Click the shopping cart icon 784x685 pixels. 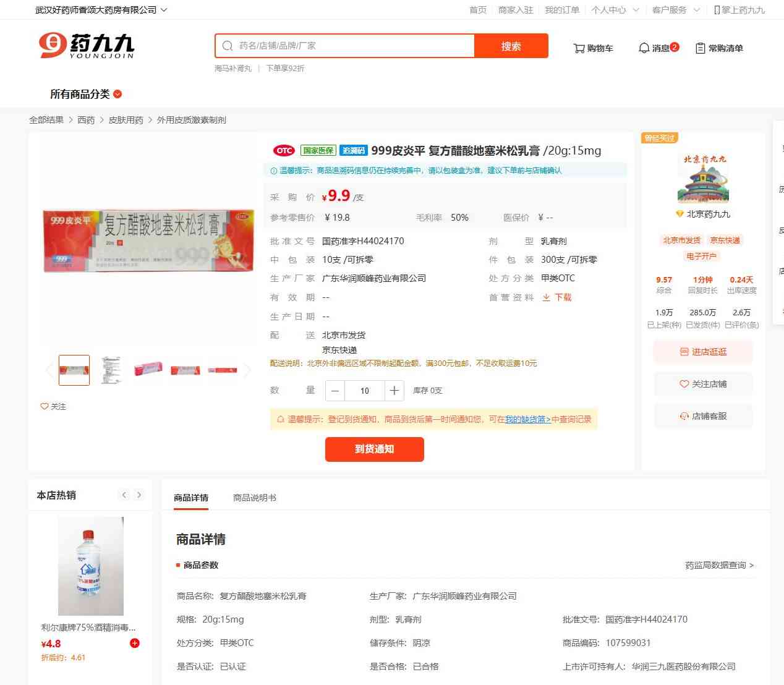tap(579, 48)
